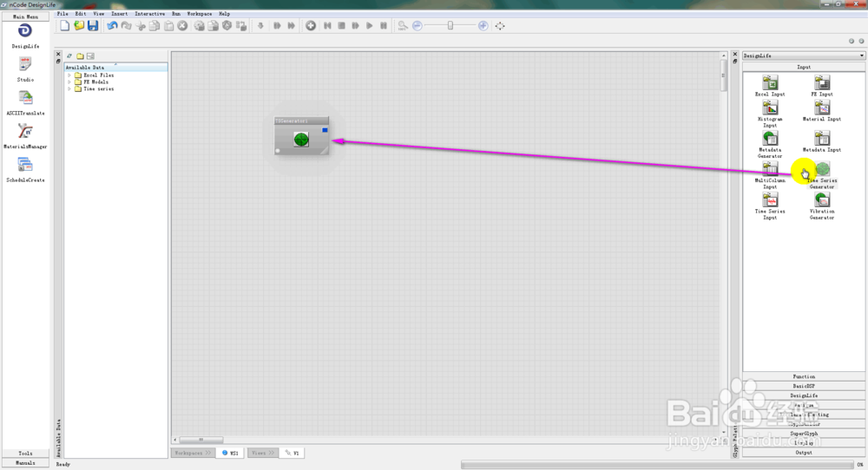868x470 pixels.
Task: Expand the FE Models tree node
Action: (x=69, y=82)
